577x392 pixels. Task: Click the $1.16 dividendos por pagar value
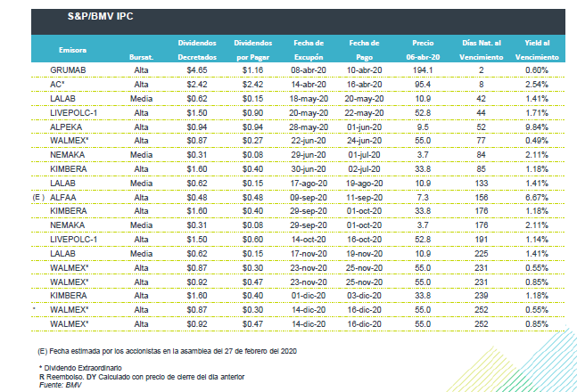pos(252,69)
